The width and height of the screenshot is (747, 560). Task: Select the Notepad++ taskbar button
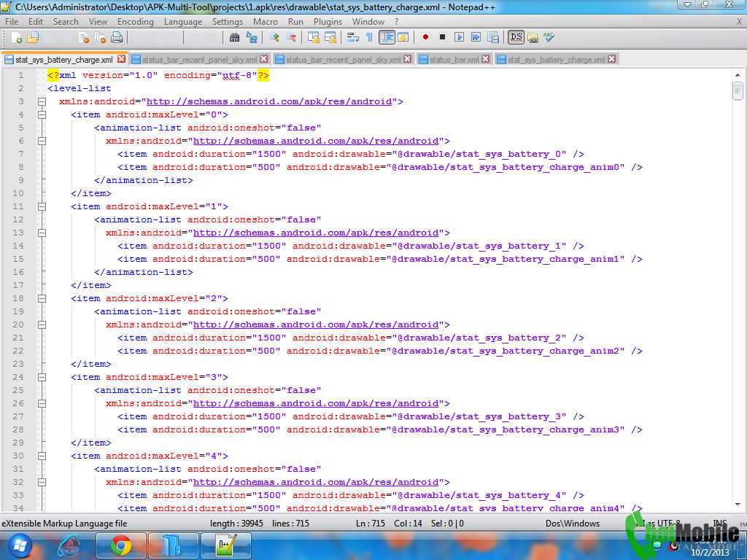226,545
